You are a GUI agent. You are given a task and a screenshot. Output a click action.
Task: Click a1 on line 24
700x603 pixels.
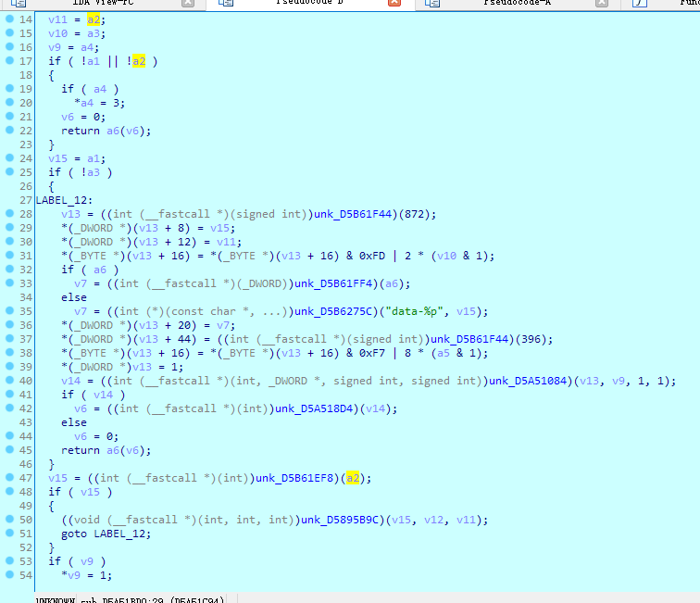pyautogui.click(x=94, y=158)
